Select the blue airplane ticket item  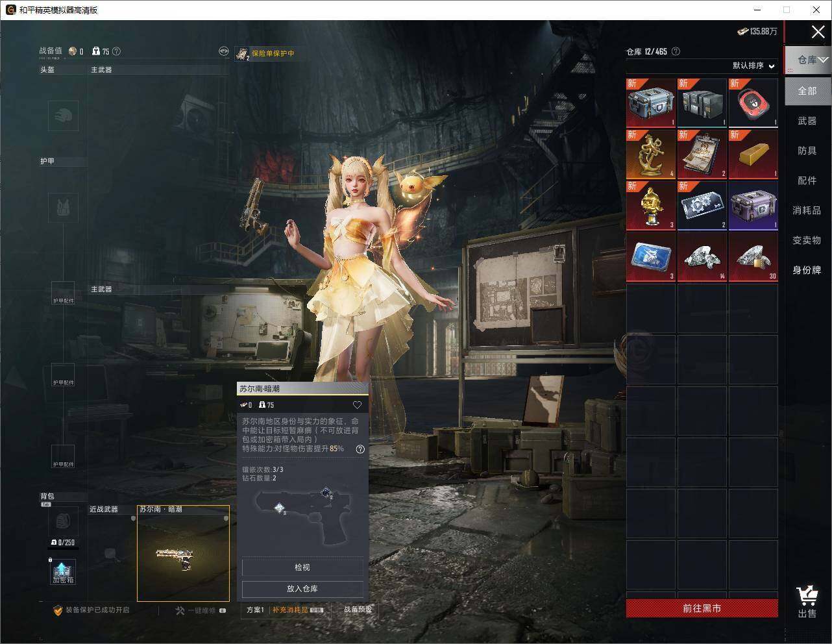tap(651, 257)
